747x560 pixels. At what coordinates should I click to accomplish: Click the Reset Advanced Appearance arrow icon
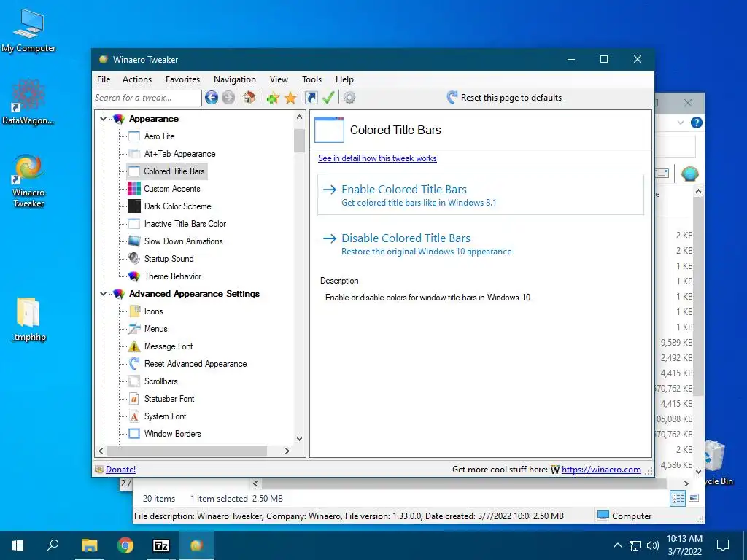coord(134,364)
